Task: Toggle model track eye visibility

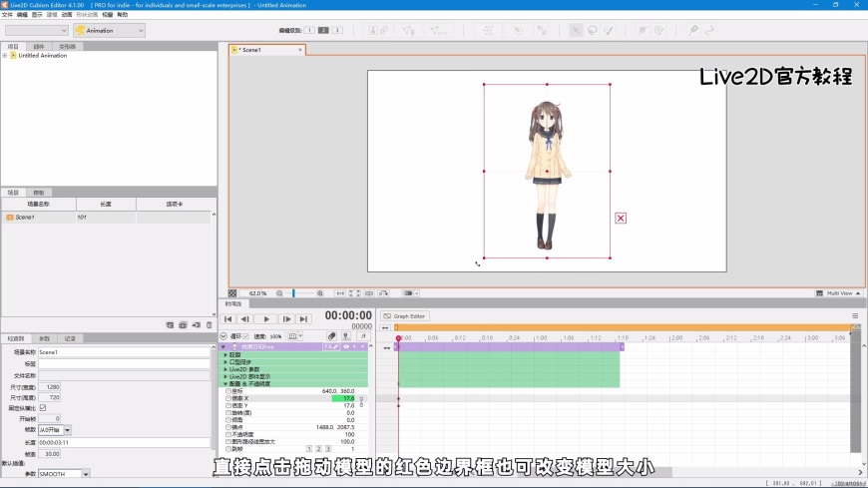Action: click(x=346, y=346)
